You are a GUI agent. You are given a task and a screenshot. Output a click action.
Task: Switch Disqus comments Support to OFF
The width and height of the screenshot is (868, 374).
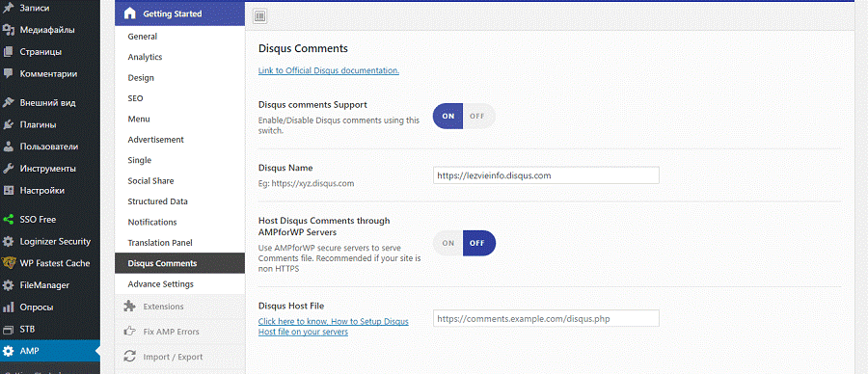point(477,117)
